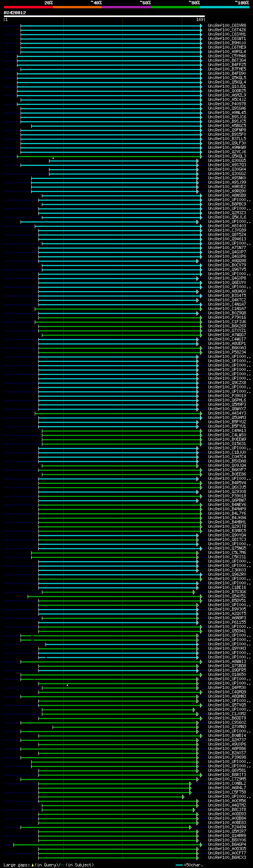Select the UniRef100_C9S602 hit label
253x868 pixels.
(x=227, y=723)
